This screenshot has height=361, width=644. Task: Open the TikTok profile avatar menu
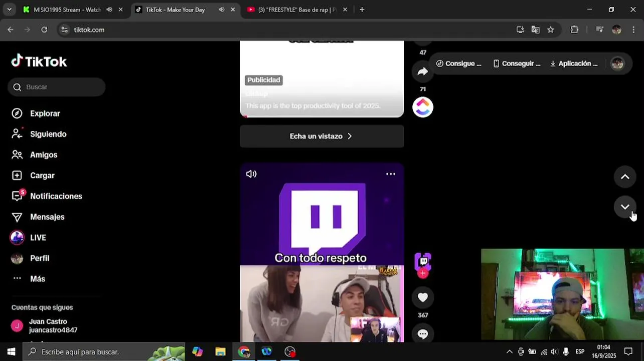click(x=617, y=64)
